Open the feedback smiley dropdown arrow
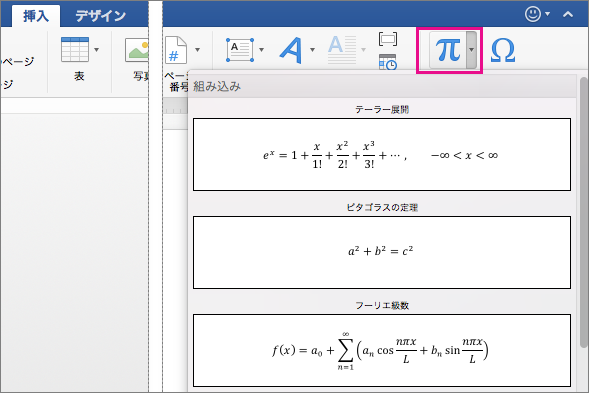This screenshot has width=589, height=393. pyautogui.click(x=547, y=14)
